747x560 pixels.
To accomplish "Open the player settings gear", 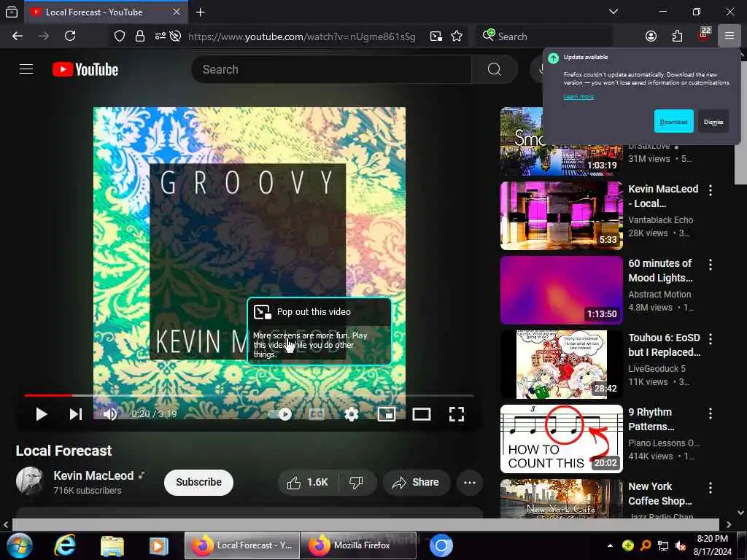I will (352, 414).
